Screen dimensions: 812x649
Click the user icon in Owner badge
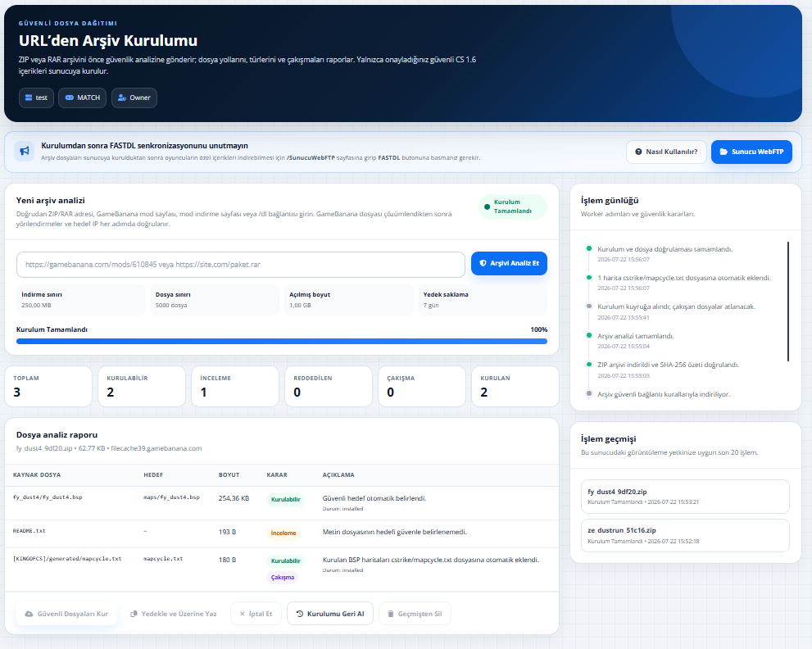click(x=122, y=98)
